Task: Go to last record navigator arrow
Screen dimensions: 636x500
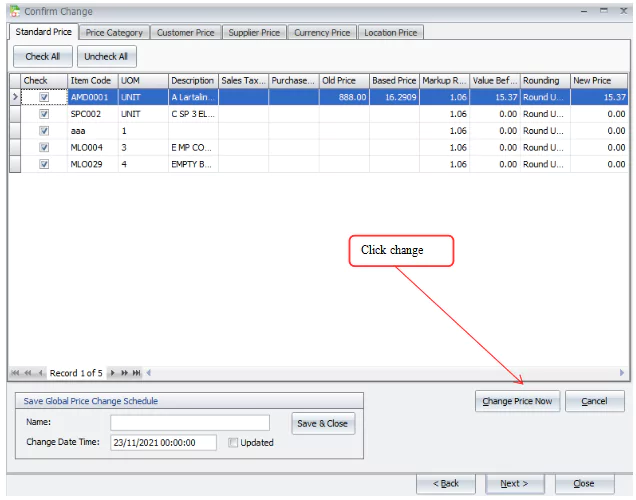Action: 137,373
